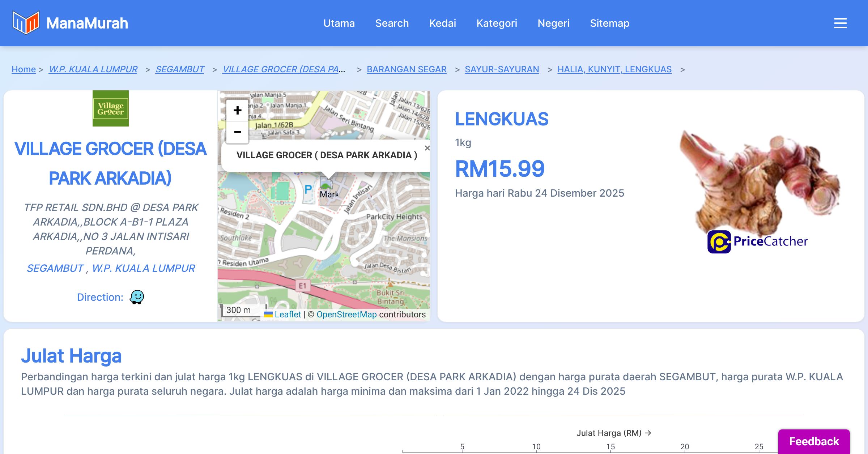Open the hamburger menu

pyautogui.click(x=840, y=23)
